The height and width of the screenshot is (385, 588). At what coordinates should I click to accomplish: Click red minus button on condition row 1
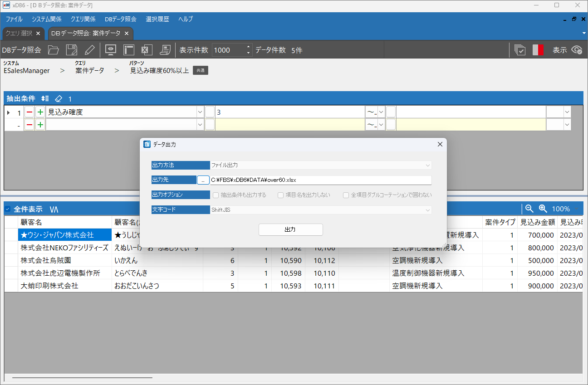tap(29, 112)
